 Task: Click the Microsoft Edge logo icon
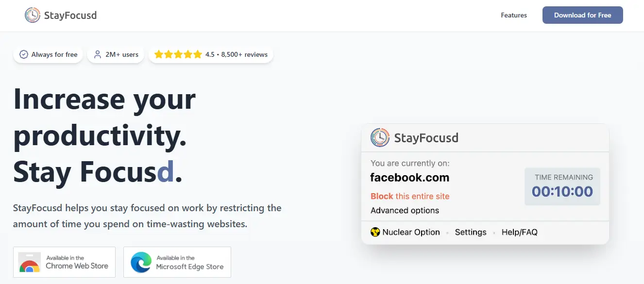tap(140, 262)
